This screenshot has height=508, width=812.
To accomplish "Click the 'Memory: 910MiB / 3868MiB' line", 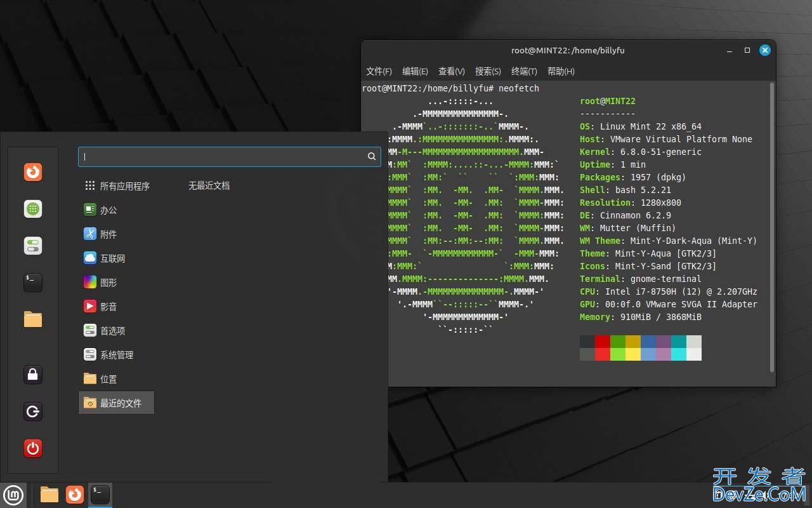I will 641,317.
